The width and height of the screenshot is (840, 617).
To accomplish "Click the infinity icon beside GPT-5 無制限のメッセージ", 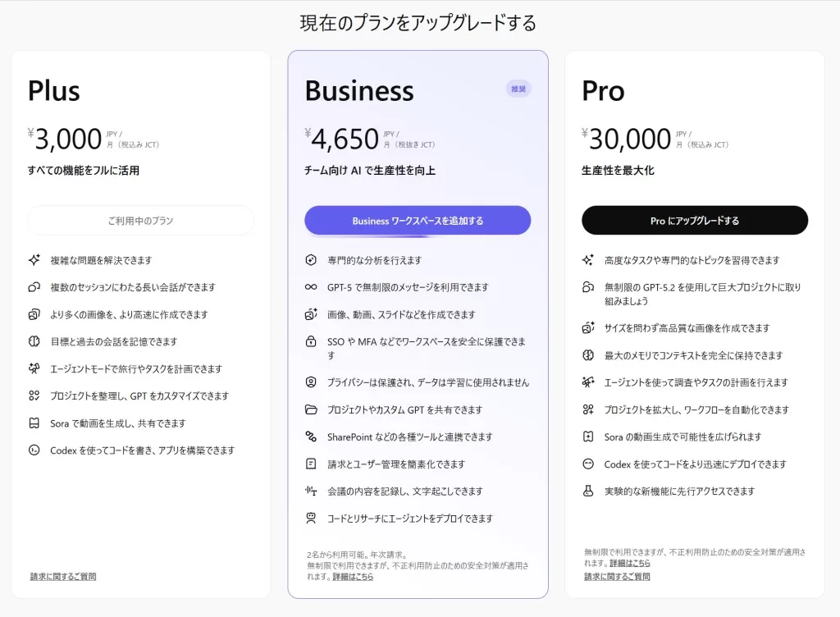I will tap(312, 288).
